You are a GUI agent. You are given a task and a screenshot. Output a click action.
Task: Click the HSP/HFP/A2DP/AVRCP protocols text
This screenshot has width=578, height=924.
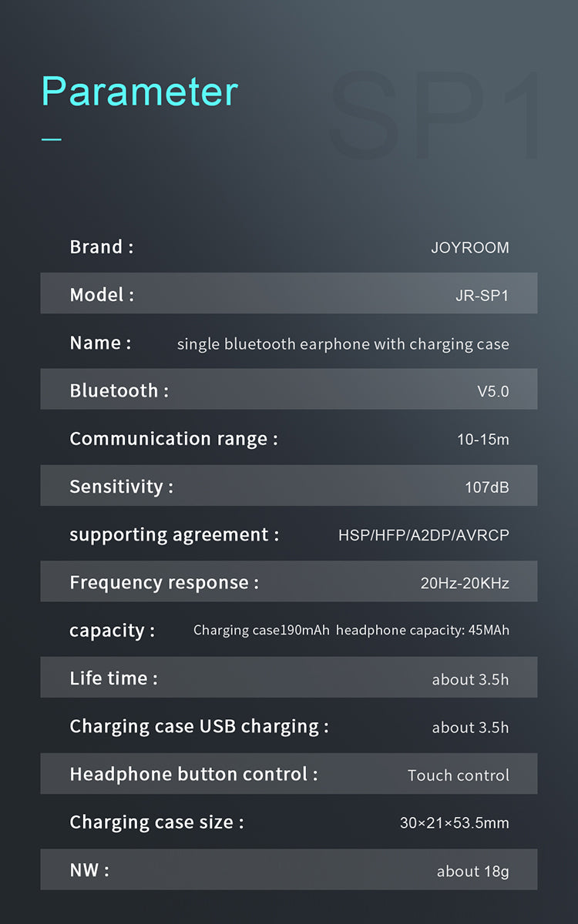pyautogui.click(x=423, y=535)
